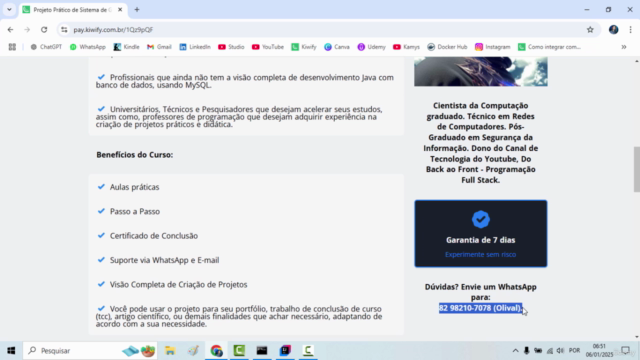This screenshot has width=640, height=360.
Task: Go back to the previous page
Action: pos(10,29)
